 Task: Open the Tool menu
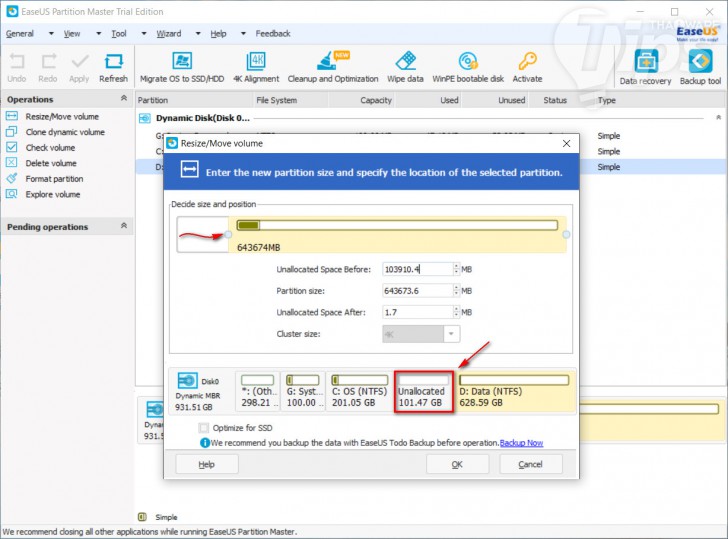(x=119, y=33)
